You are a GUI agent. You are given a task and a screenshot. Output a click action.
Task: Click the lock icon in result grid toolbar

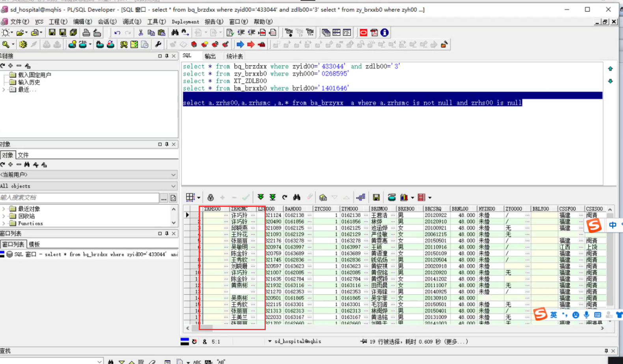211,197
